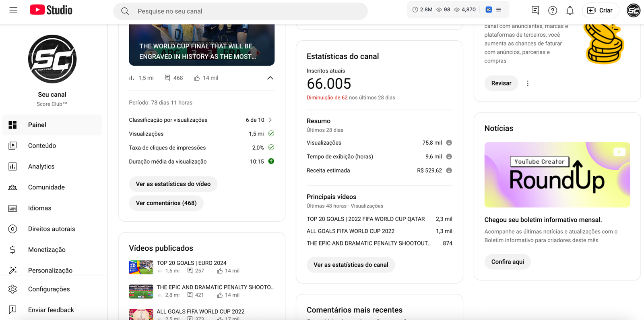Open the hamburger navigation menu

click(13, 10)
